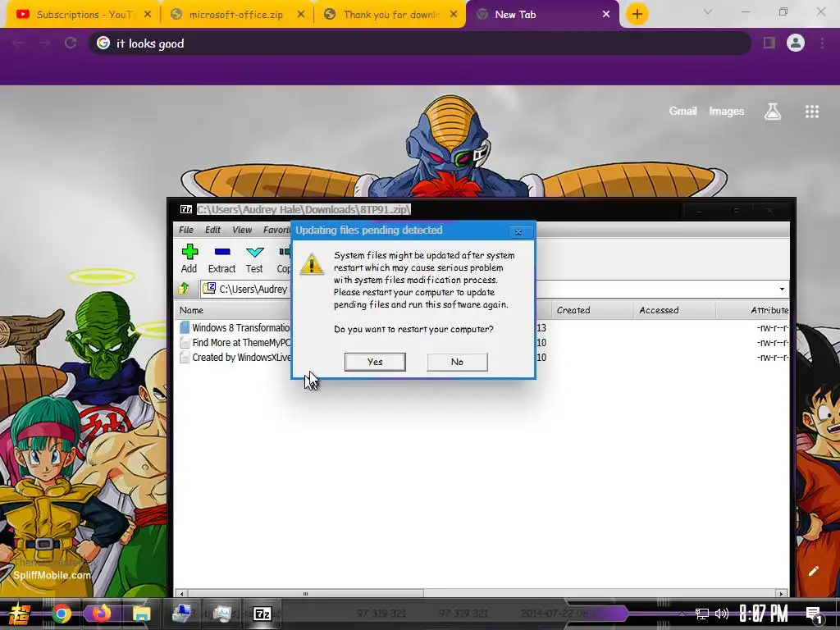Open the Start button on taskbar
The image size is (840, 630).
20,614
